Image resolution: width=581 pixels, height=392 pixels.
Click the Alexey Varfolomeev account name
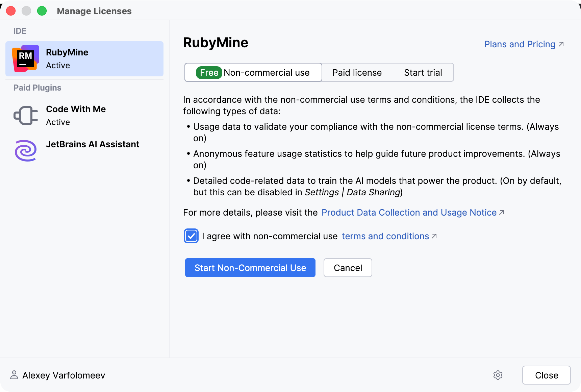[x=64, y=375]
